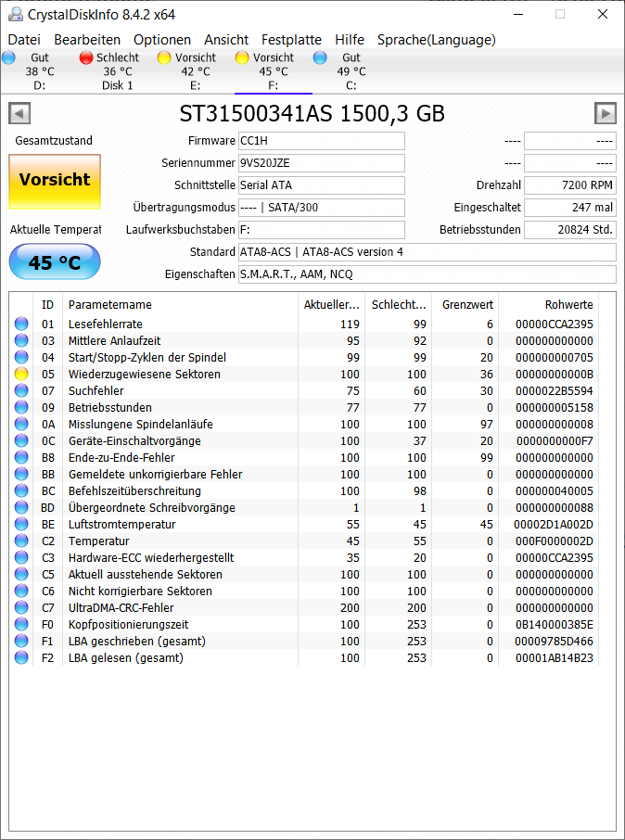625x840 pixels.
Task: Click the Standard field ATA8-ACS
Action: point(427,252)
